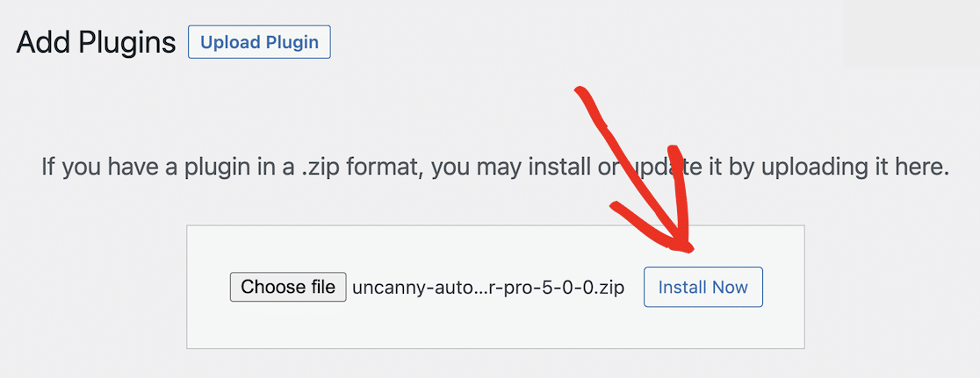Click the red arrow's pointed tip

688,248
